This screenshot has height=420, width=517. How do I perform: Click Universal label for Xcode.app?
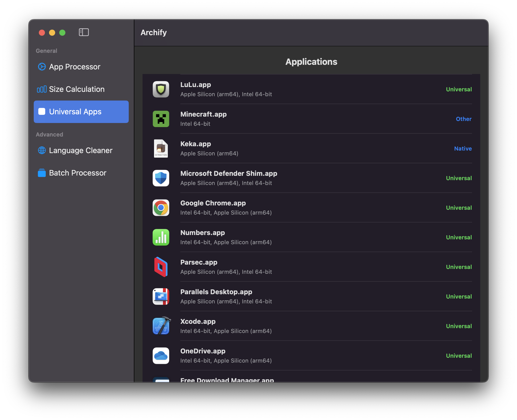(x=459, y=326)
